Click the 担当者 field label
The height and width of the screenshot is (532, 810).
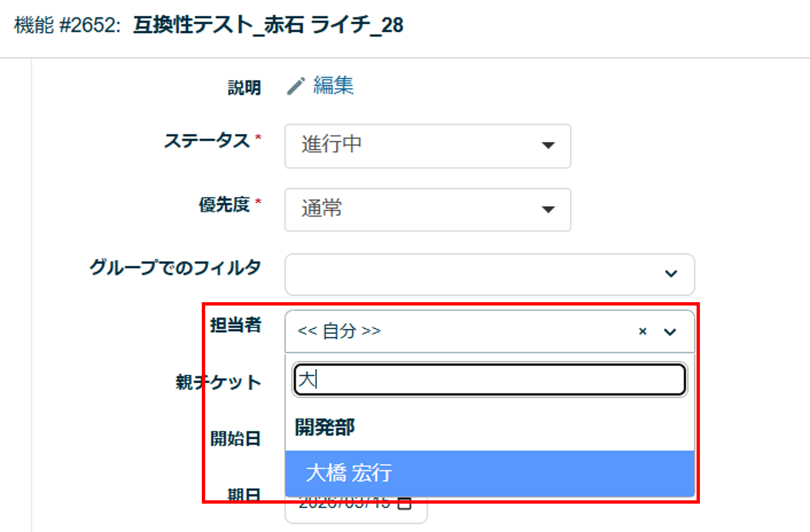tap(236, 325)
